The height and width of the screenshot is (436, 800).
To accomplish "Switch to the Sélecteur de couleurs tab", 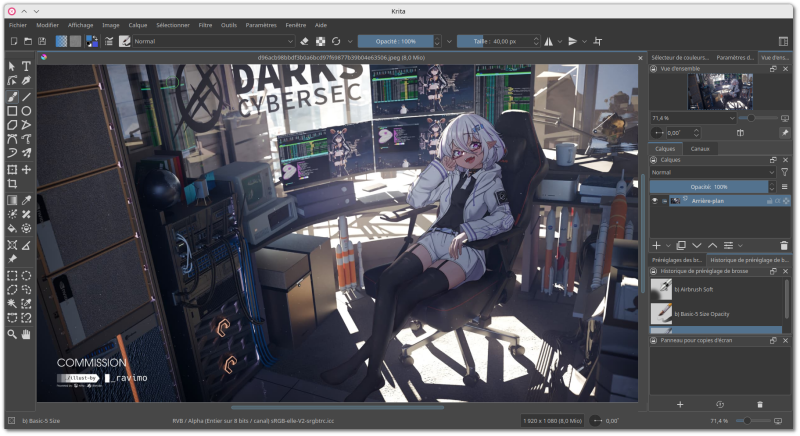I will point(680,58).
